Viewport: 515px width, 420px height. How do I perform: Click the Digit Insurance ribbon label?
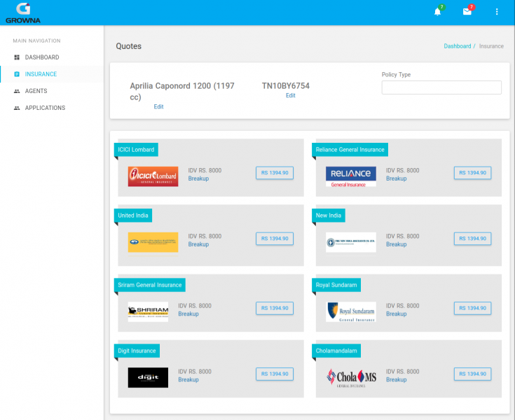coord(137,351)
